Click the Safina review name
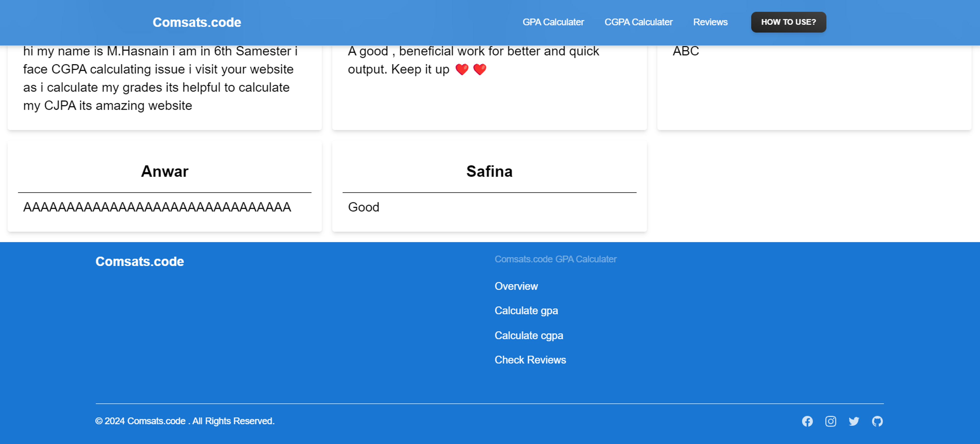This screenshot has height=444, width=980. click(x=489, y=171)
